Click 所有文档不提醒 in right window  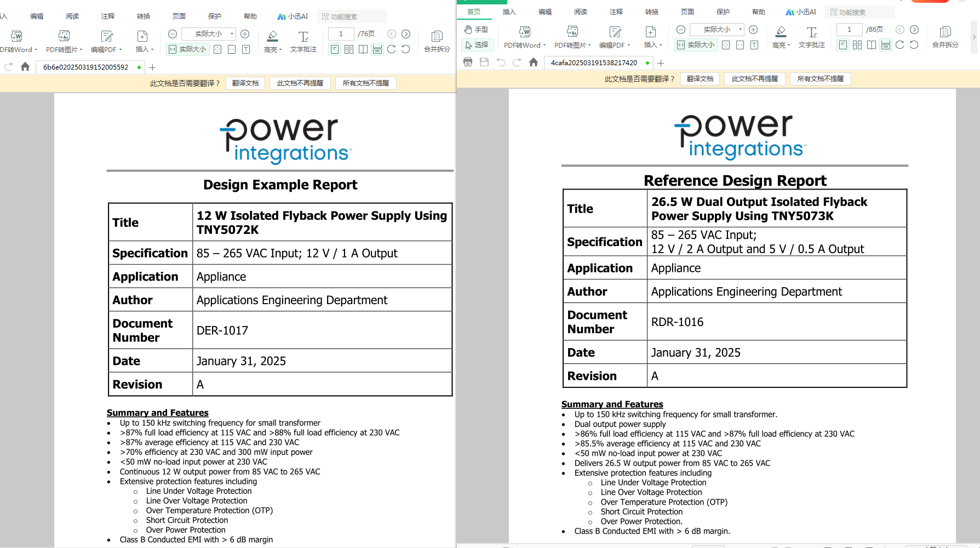pos(821,79)
